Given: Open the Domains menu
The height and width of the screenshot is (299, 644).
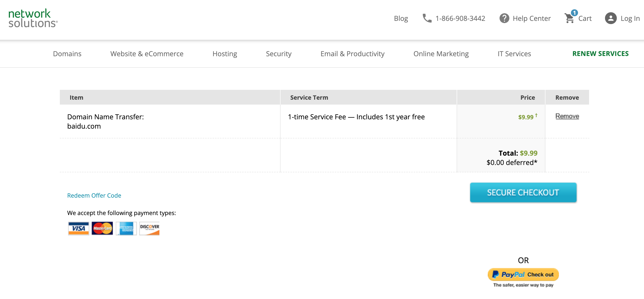Looking at the screenshot, I should [x=67, y=54].
